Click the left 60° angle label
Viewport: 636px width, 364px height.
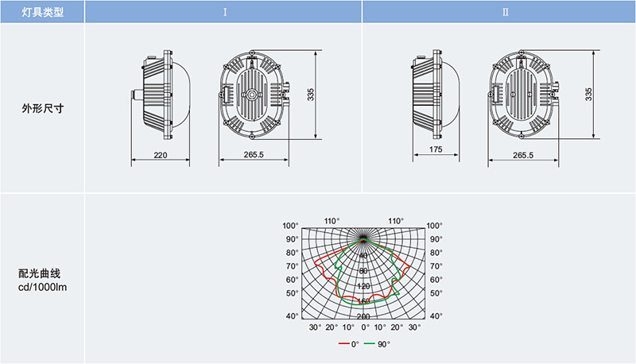[x=292, y=280]
